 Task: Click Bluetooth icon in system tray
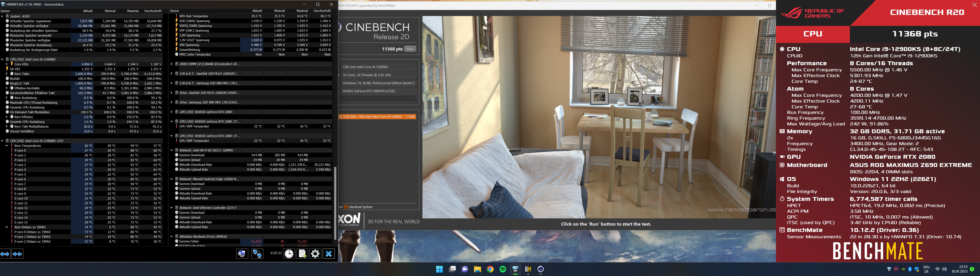coord(910,269)
